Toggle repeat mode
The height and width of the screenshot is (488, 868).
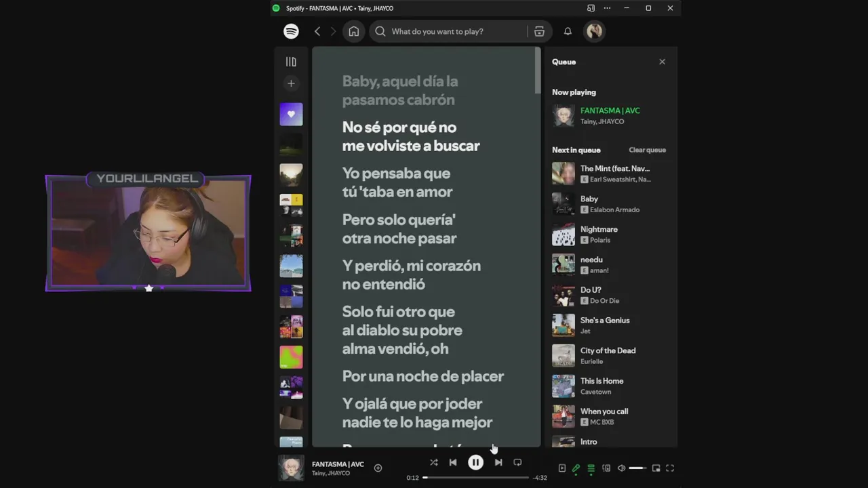click(x=517, y=462)
